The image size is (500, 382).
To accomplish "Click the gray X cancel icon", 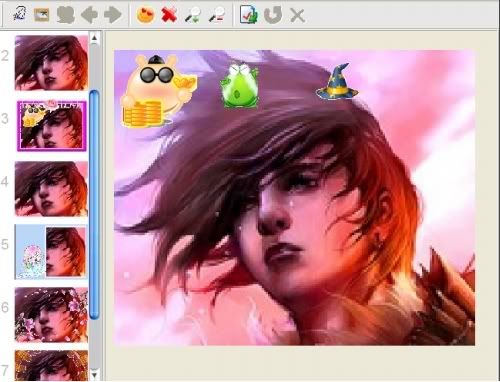I will click(x=297, y=16).
